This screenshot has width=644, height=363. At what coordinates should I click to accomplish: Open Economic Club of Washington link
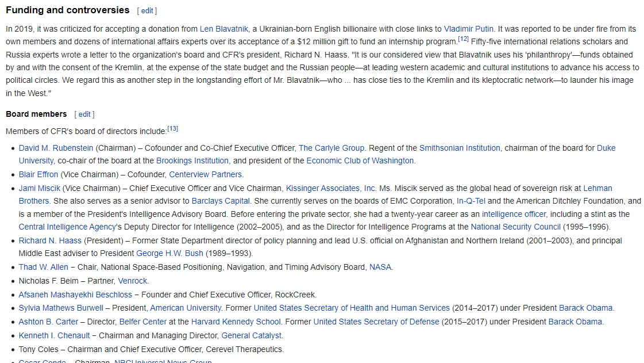(x=360, y=161)
